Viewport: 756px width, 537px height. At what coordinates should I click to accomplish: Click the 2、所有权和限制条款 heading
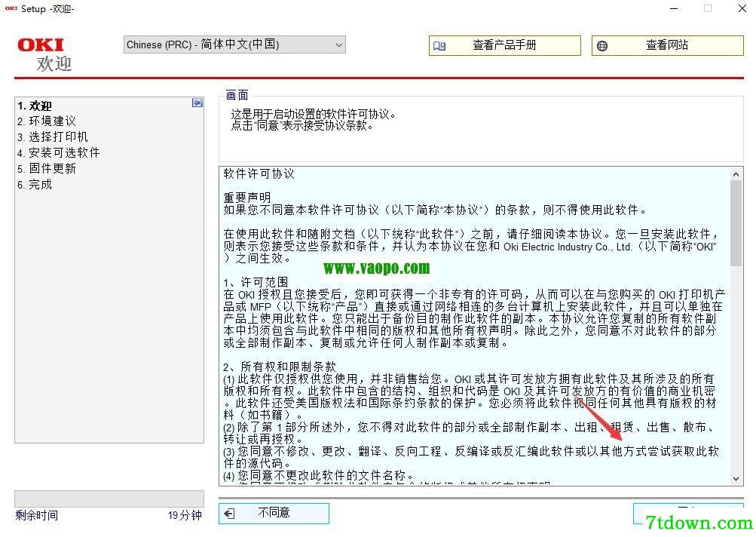280,367
